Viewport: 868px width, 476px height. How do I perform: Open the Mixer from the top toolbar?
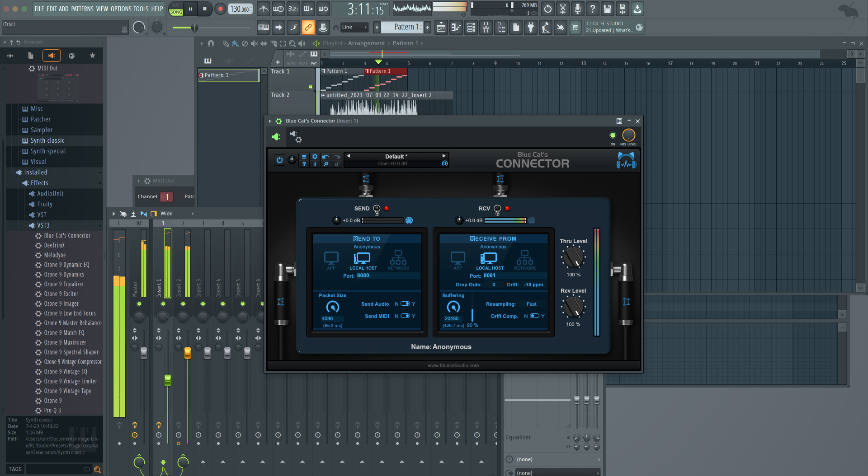[x=486, y=27]
